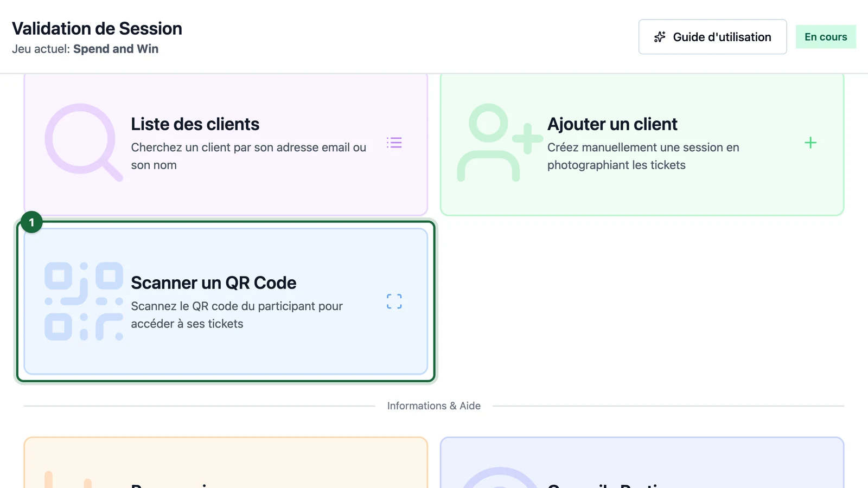Click the En cours status badge
Viewport: 868px width, 488px height.
pyautogui.click(x=826, y=37)
